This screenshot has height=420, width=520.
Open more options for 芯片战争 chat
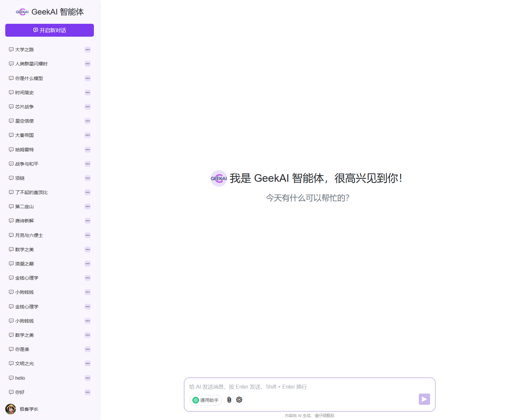point(88,107)
